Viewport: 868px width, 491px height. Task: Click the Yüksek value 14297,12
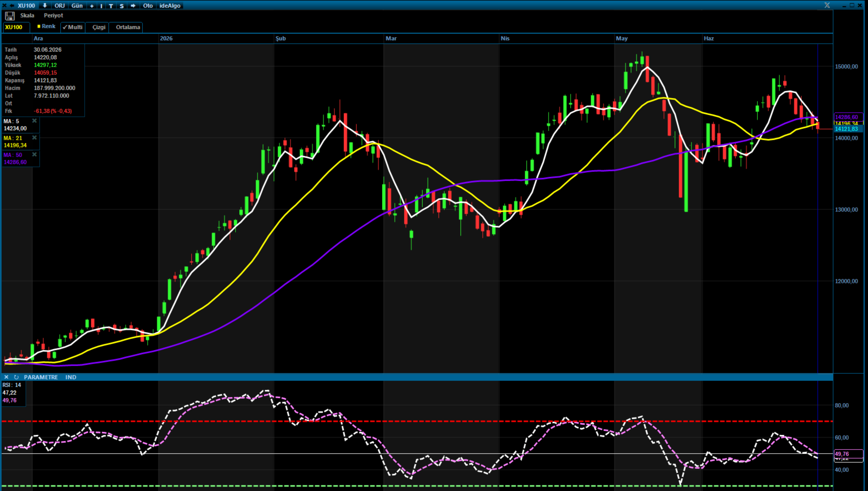pyautogui.click(x=45, y=65)
